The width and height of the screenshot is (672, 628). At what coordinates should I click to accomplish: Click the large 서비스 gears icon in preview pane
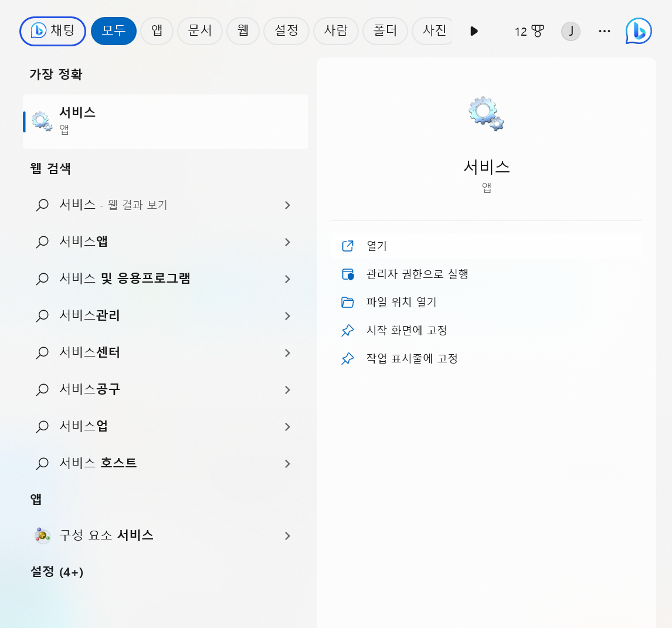click(486, 114)
